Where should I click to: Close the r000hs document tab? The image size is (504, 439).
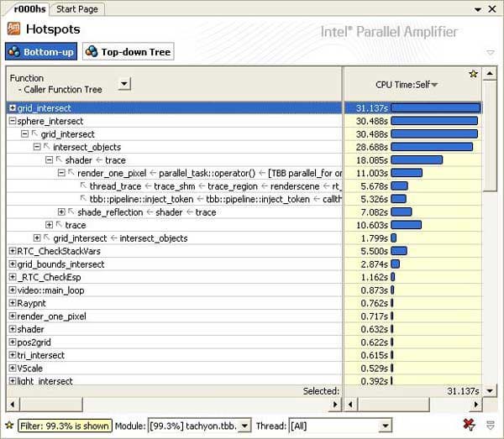pos(491,9)
